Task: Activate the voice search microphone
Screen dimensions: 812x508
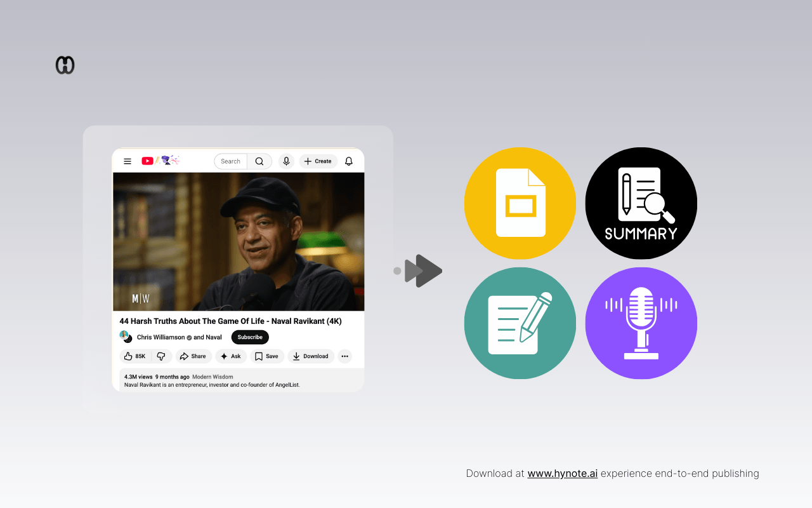Action: click(286, 161)
